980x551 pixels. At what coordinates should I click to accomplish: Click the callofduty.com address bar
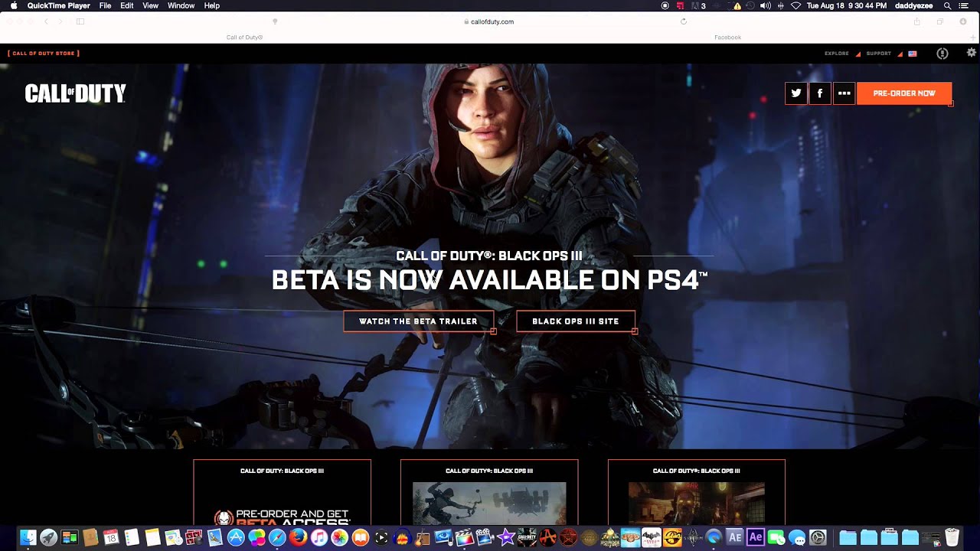click(488, 21)
